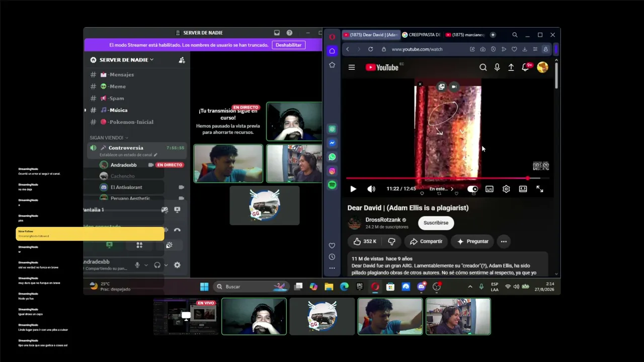Go back in Opera browser
Image resolution: width=644 pixels, height=362 pixels.
click(x=348, y=49)
